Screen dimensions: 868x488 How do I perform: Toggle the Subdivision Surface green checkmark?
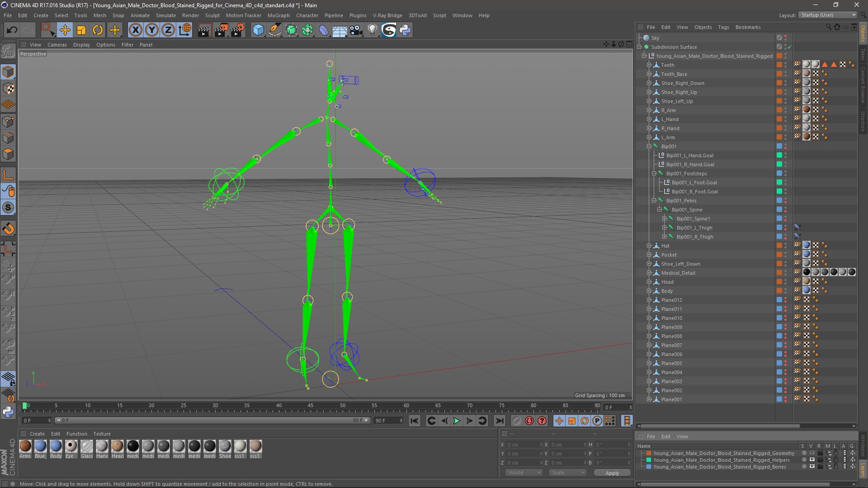point(790,47)
